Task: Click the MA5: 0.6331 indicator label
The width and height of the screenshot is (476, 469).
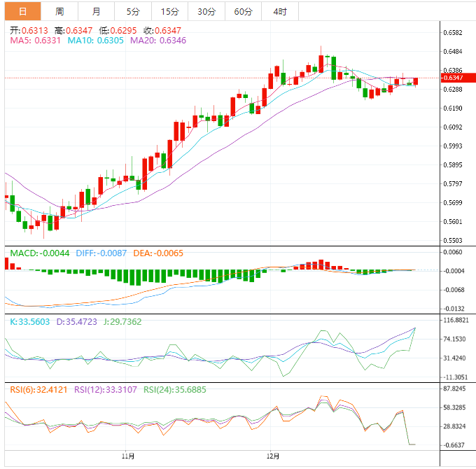Action: click(35, 41)
